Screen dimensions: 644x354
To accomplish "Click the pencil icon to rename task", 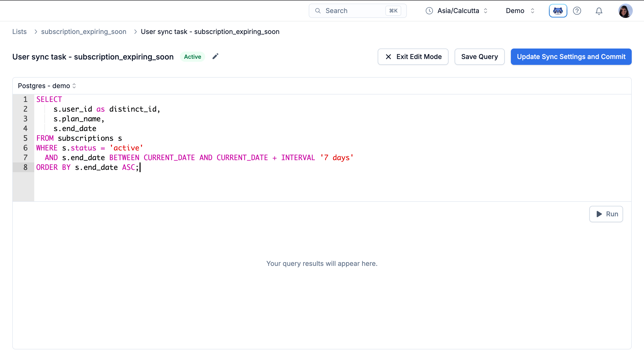I will 215,56.
